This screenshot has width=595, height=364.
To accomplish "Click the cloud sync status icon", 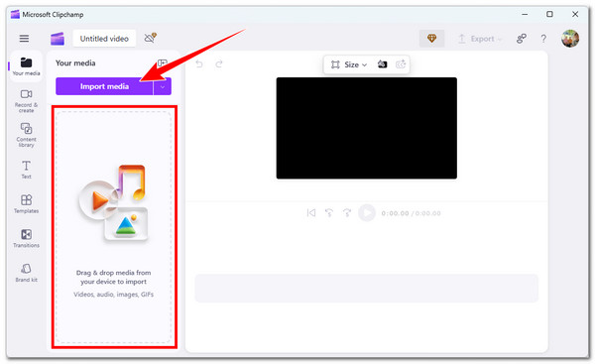I will pos(151,38).
